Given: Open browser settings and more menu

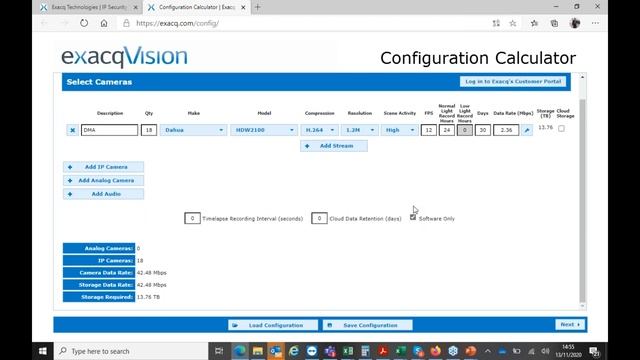Looking at the screenshot, I should click(x=596, y=23).
